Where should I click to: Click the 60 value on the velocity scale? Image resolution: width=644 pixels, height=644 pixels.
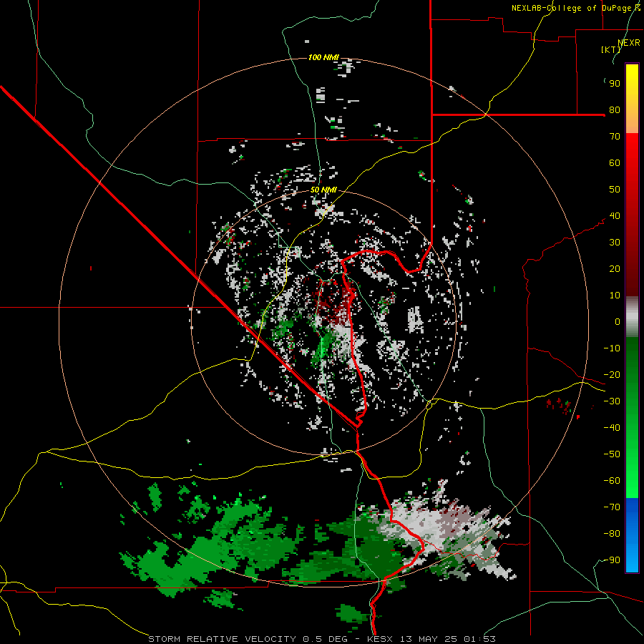point(615,163)
